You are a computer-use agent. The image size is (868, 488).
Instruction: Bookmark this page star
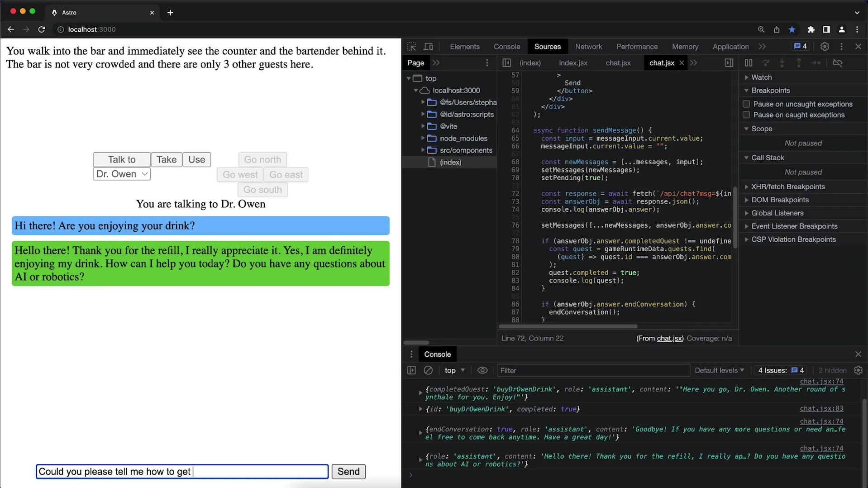click(792, 29)
